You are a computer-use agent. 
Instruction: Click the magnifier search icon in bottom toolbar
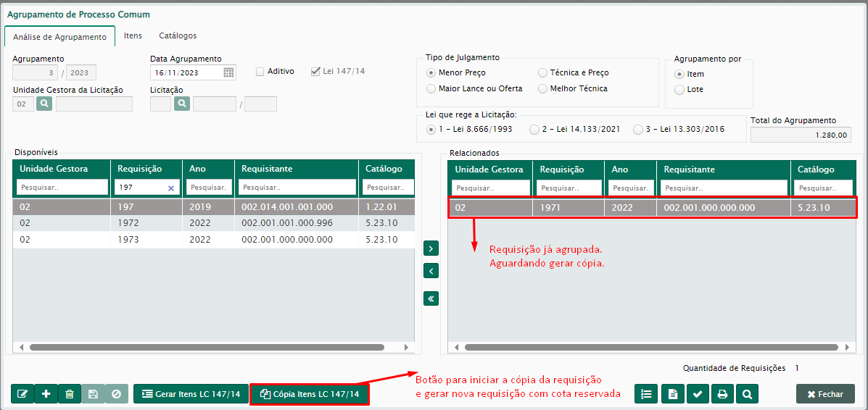[x=746, y=394]
